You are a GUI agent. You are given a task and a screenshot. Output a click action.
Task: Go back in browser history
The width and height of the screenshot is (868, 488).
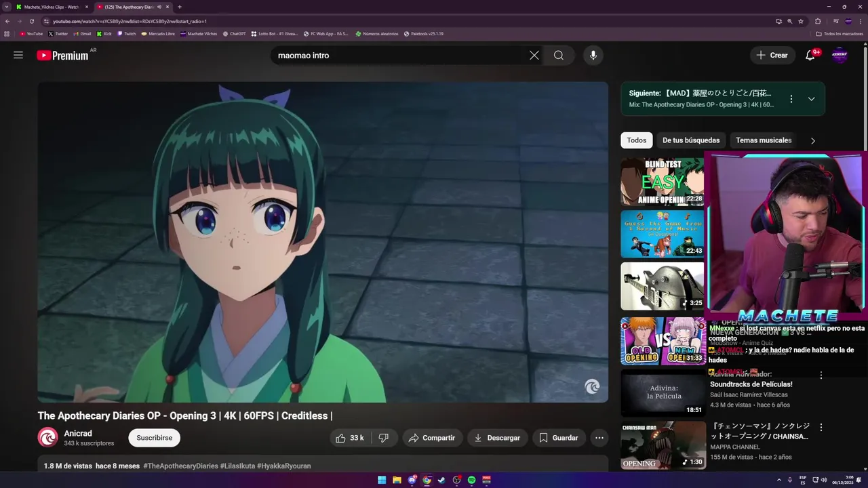point(7,21)
